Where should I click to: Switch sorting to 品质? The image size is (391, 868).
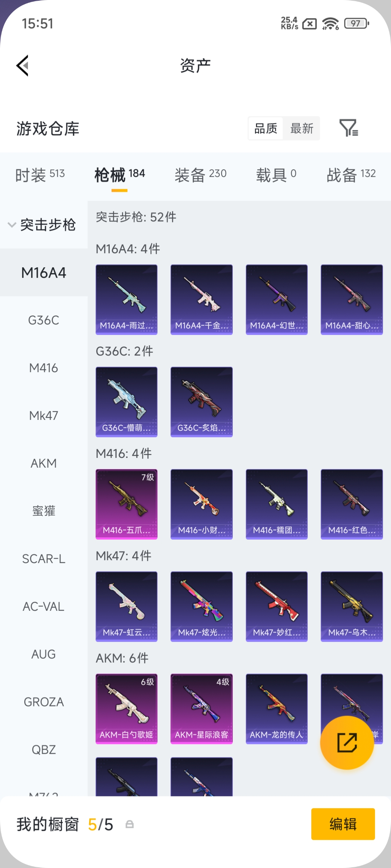pyautogui.click(x=266, y=128)
